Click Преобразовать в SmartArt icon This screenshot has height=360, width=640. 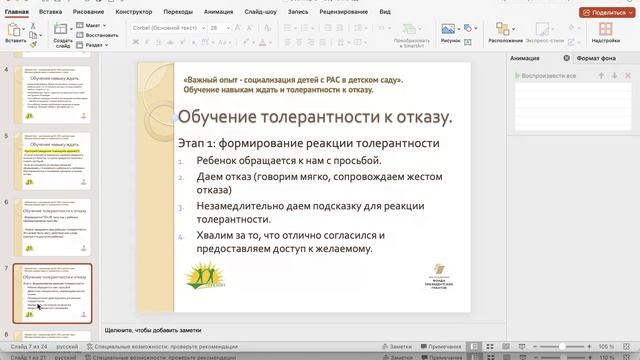409,29
